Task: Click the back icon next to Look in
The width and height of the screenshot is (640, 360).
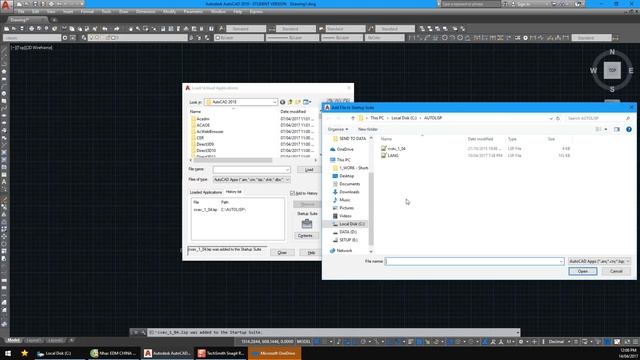Action: 282,102
